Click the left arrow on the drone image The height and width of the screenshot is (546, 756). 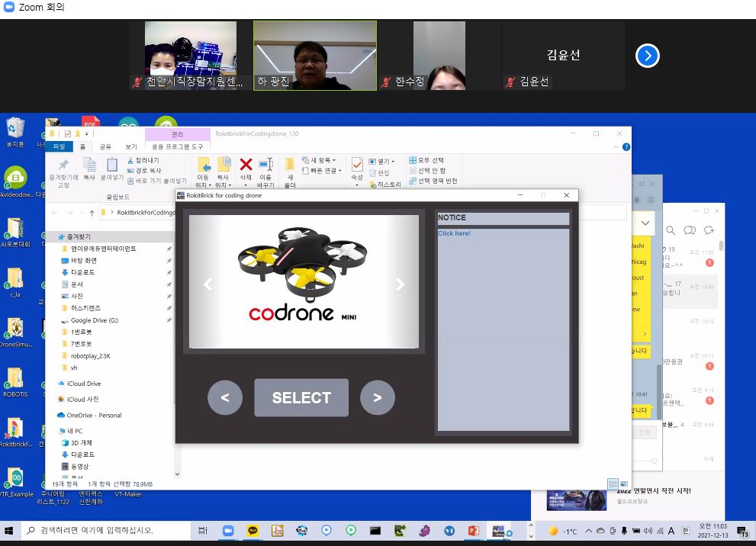[207, 284]
